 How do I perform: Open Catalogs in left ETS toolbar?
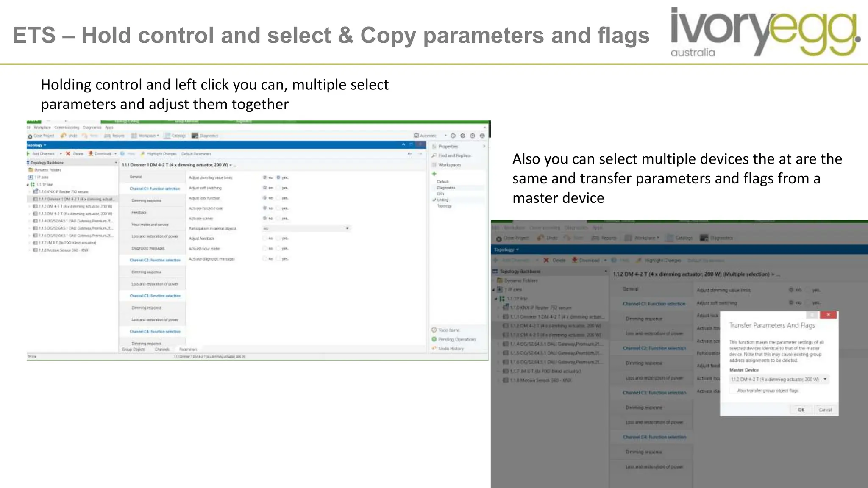(175, 136)
